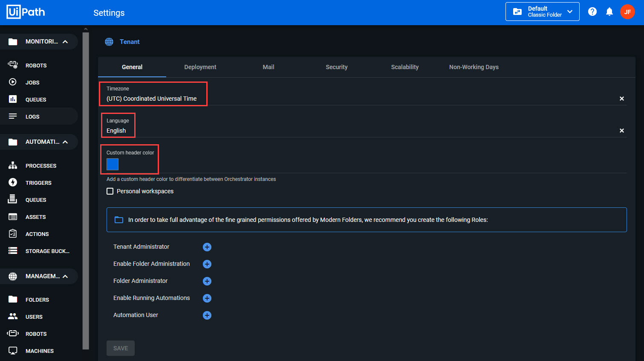Collapse the Automation section
This screenshot has width=644, height=361.
(x=65, y=142)
